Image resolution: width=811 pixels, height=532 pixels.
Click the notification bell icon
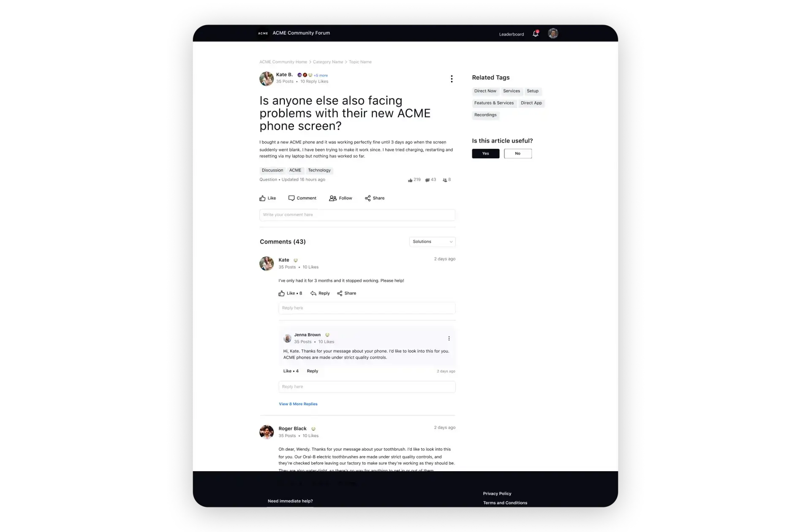(x=536, y=33)
